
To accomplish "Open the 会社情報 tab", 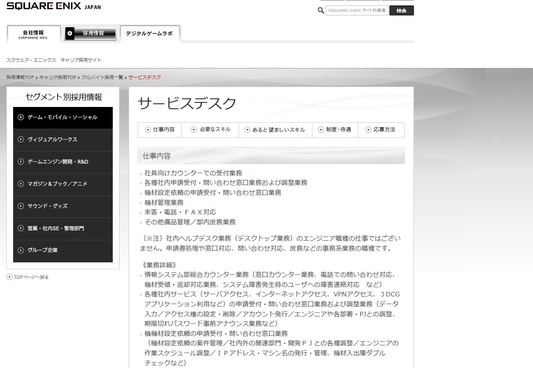I will coord(33,34).
